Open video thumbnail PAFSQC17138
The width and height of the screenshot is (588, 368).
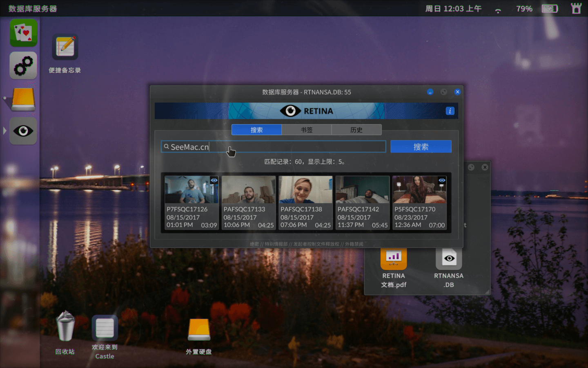click(x=305, y=190)
